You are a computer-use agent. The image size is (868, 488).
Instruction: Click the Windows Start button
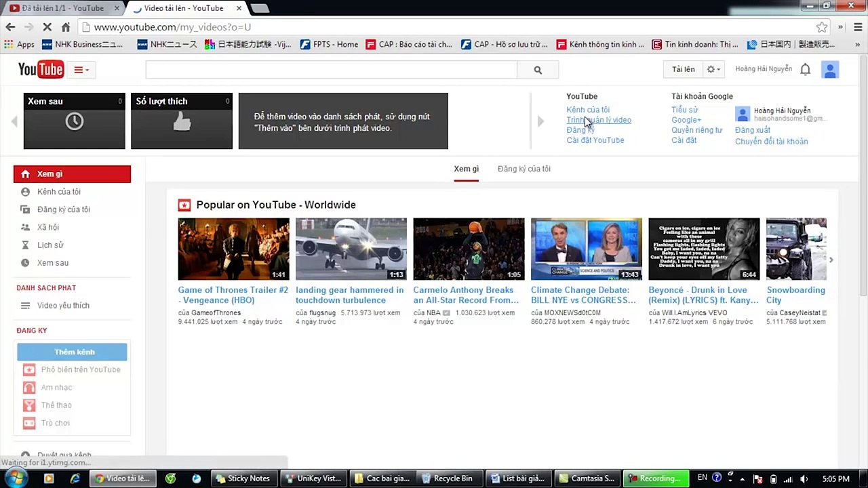15,479
